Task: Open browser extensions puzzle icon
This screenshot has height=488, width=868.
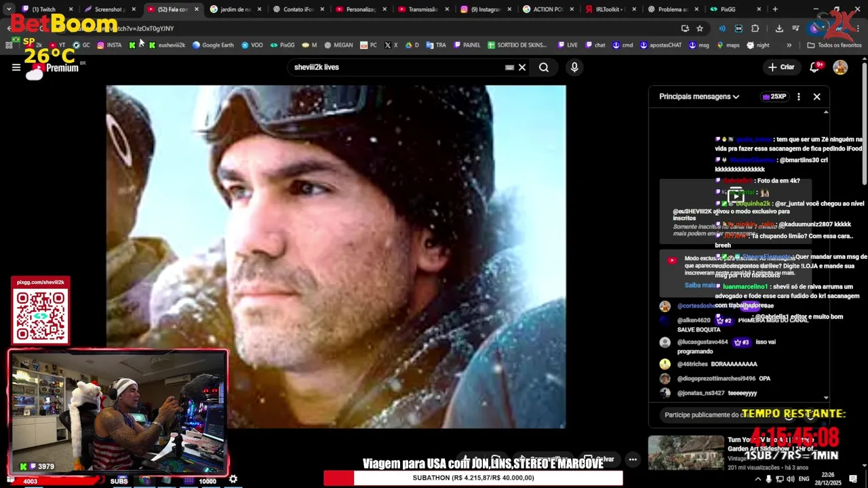Action: tap(755, 28)
